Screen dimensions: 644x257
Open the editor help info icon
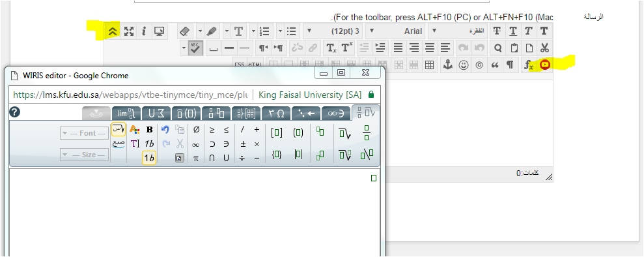point(144,31)
